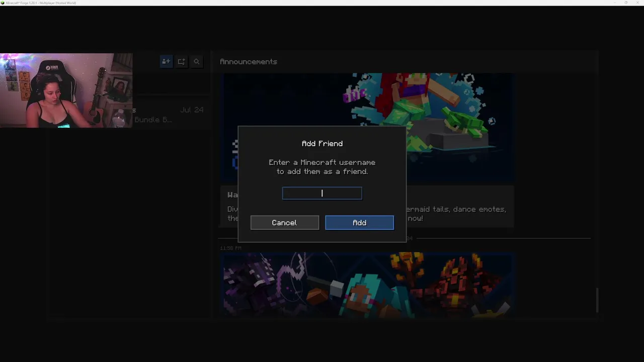
Task: Click the "Add Friend" dialog title
Action: click(x=322, y=144)
